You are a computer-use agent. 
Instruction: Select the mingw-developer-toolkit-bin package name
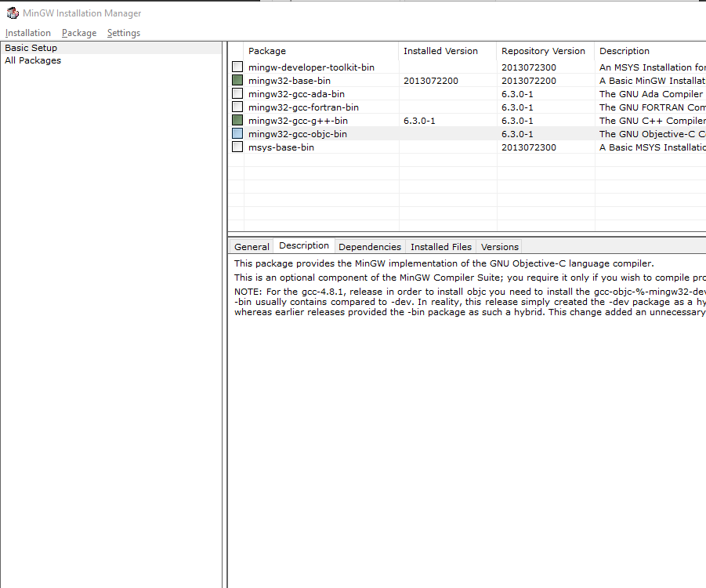(x=311, y=67)
